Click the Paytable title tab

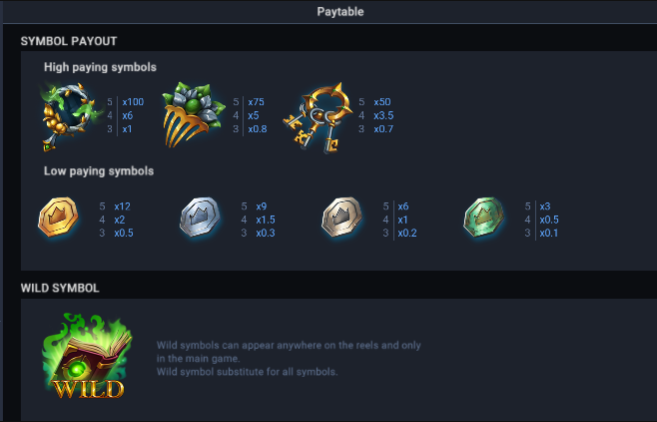click(340, 12)
